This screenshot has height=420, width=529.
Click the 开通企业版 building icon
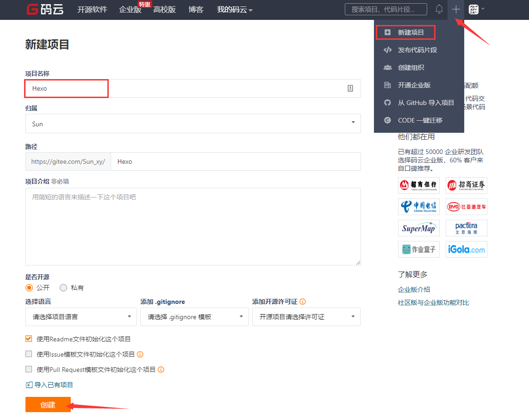[387, 85]
